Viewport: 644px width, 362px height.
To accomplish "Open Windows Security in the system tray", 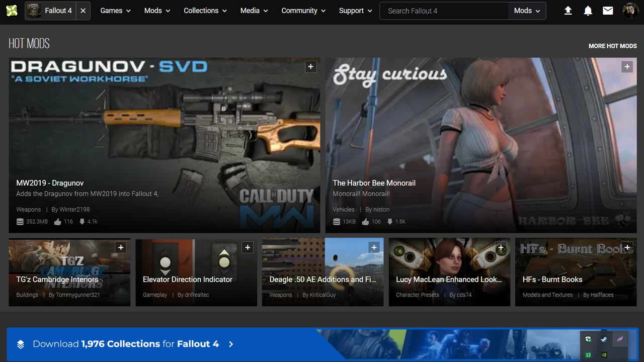I will pos(588,339).
